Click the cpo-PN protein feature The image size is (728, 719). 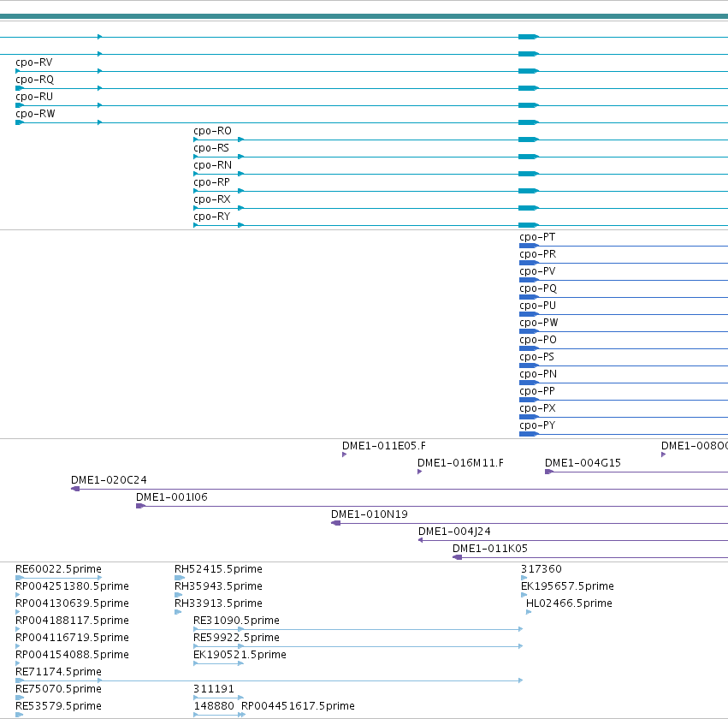pos(623,383)
